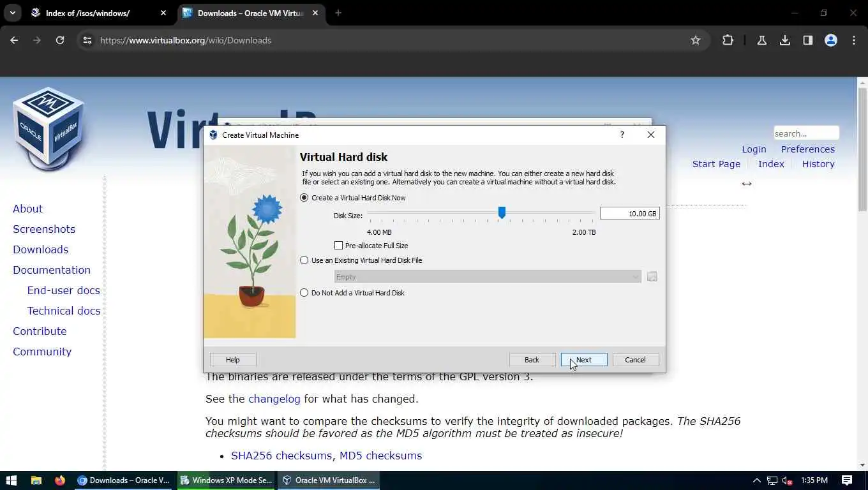
Task: Open the changelog link
Action: [x=274, y=399]
